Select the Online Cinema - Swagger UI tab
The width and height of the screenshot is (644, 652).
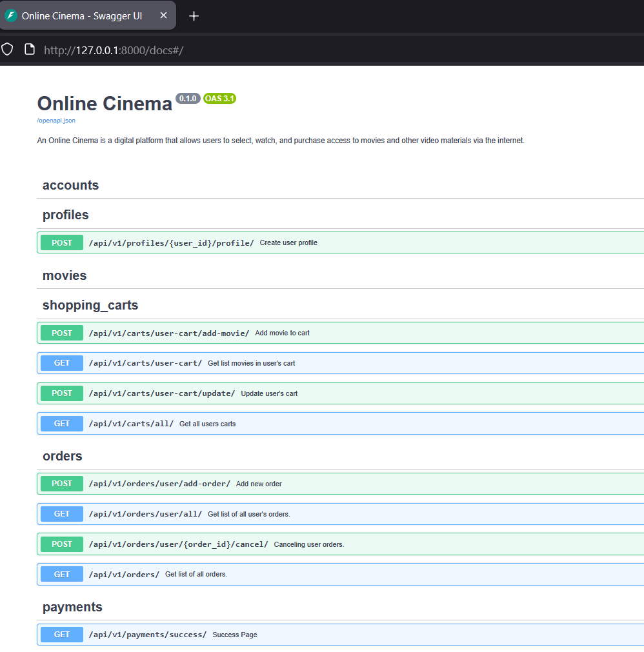[x=81, y=15]
